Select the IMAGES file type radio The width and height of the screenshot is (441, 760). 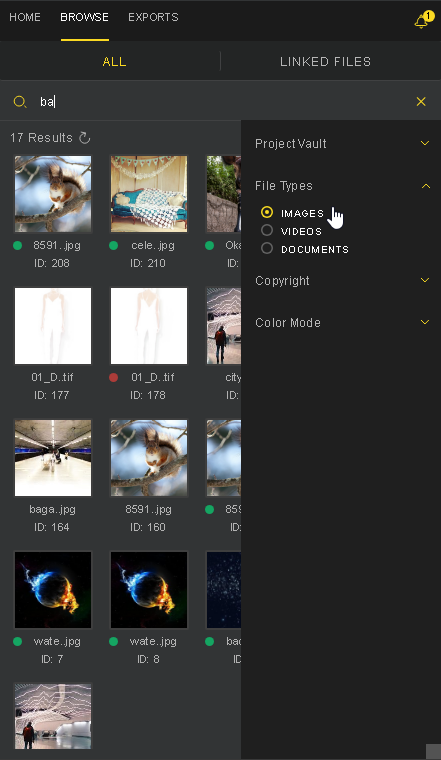click(267, 212)
